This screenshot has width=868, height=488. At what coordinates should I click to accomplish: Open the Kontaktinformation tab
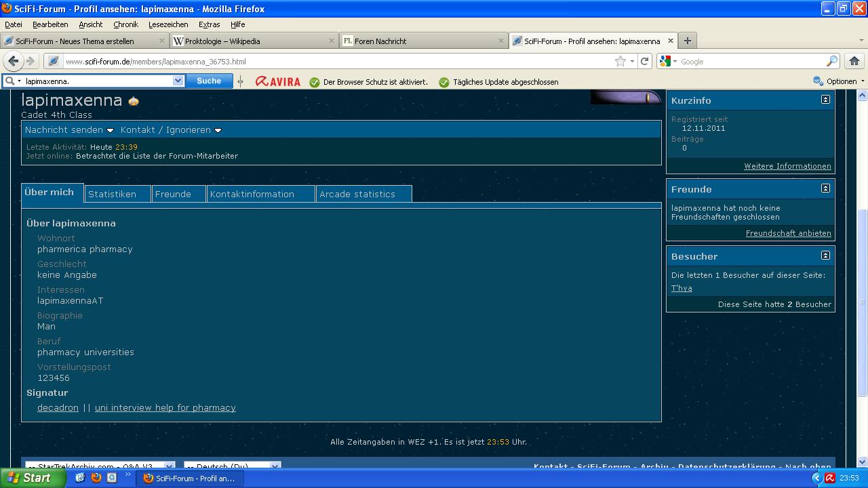pos(252,194)
